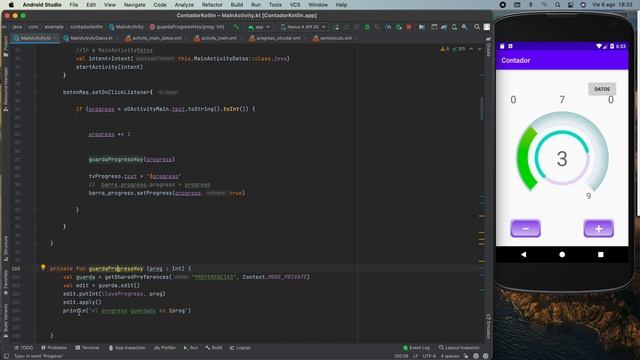Open progreso_circular.xml editor tab
This screenshot has width=640, height=360.
(x=278, y=38)
